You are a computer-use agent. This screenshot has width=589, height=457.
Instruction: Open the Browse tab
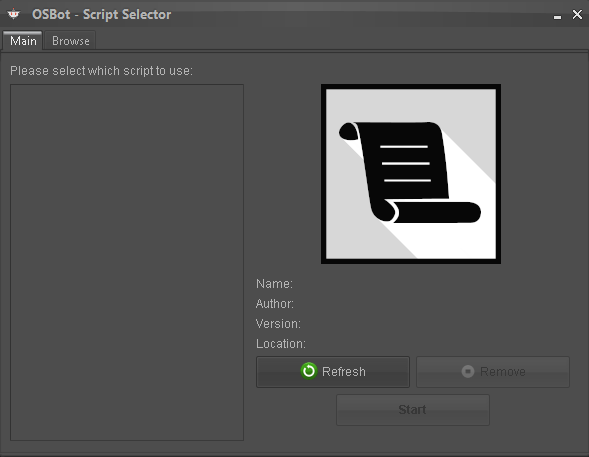(x=71, y=41)
